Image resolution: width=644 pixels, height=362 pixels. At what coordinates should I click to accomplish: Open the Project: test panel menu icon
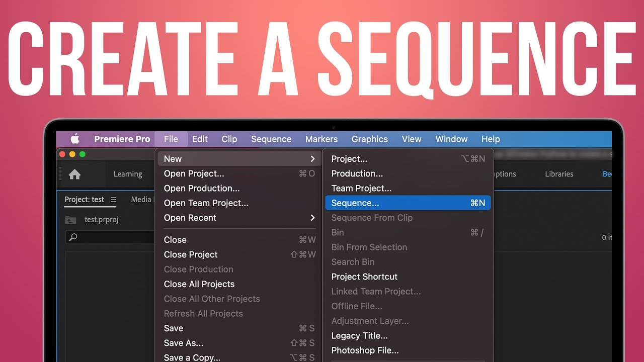pos(113,200)
